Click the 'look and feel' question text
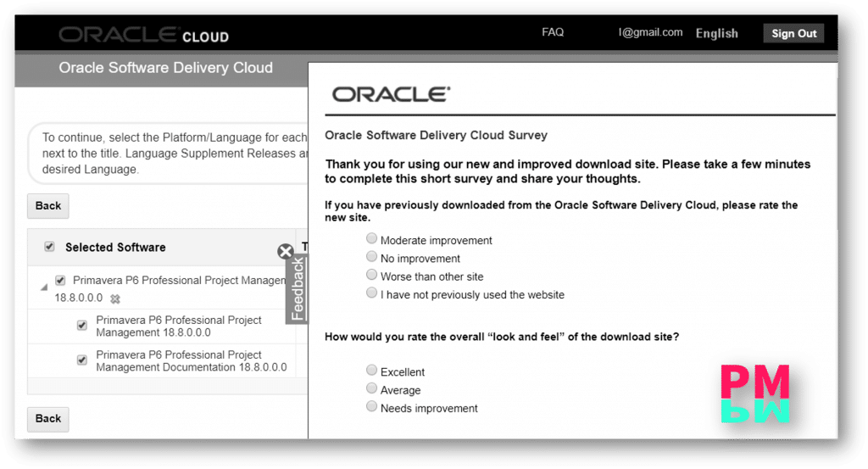The image size is (868, 469). click(x=502, y=338)
